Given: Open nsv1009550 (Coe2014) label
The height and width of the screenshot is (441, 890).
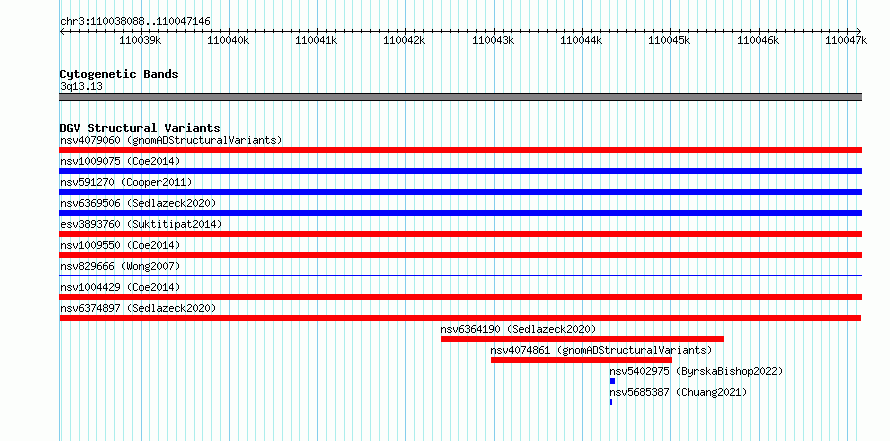Looking at the screenshot, I should click(x=120, y=245).
